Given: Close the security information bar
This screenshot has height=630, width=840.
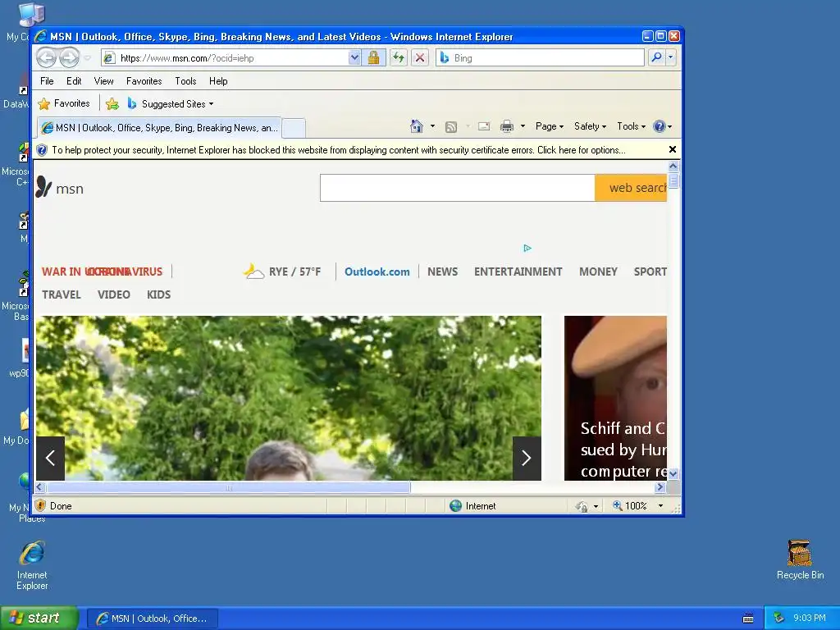Looking at the screenshot, I should click(x=673, y=149).
